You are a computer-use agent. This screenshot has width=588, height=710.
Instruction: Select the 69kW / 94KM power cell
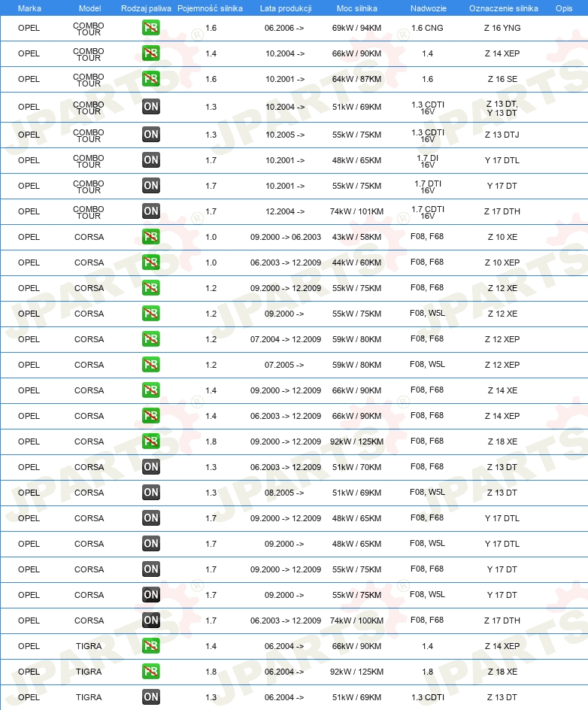click(x=356, y=28)
